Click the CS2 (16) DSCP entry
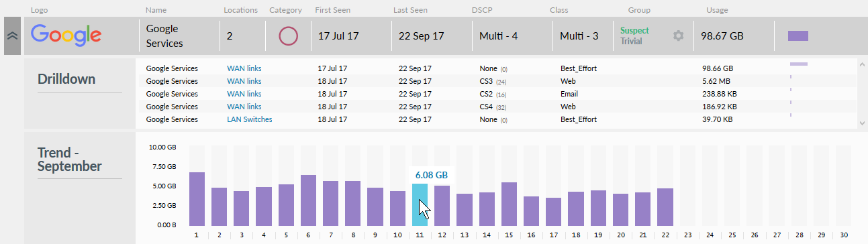Image resolution: width=868 pixels, height=244 pixels. point(493,94)
